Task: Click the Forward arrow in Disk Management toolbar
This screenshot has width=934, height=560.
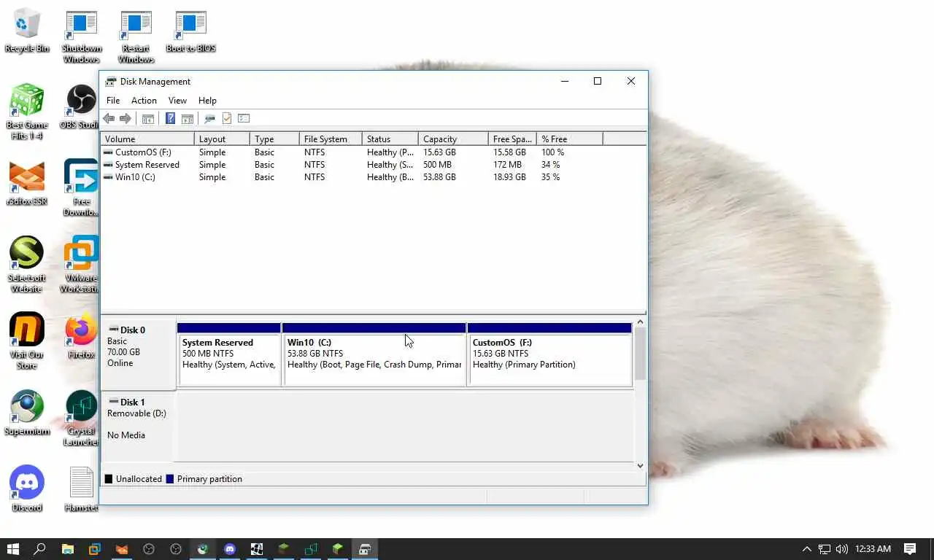Action: pyautogui.click(x=125, y=118)
